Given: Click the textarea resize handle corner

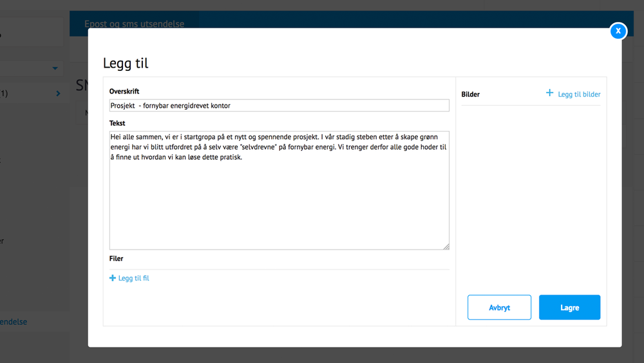Looking at the screenshot, I should click(x=446, y=247).
